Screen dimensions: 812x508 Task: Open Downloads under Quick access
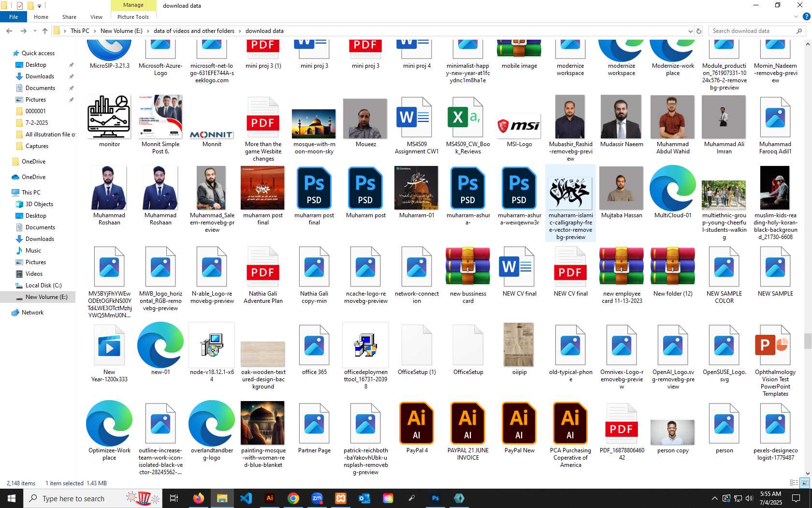tap(40, 76)
